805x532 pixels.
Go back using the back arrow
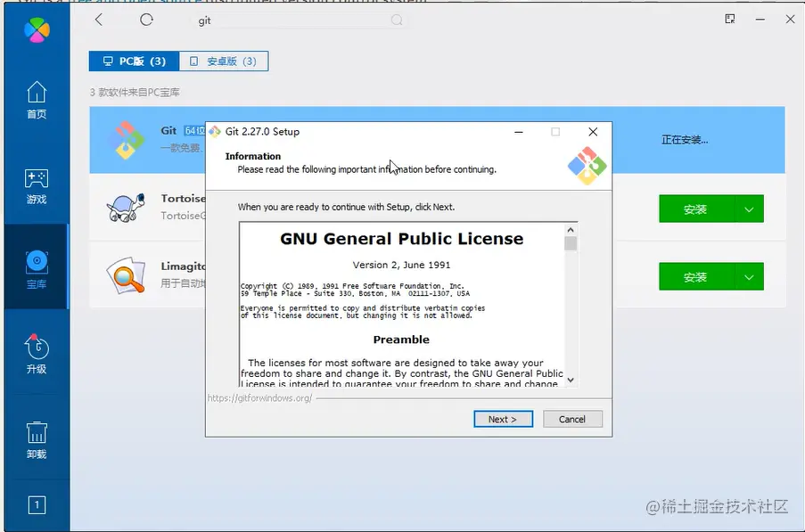[99, 20]
